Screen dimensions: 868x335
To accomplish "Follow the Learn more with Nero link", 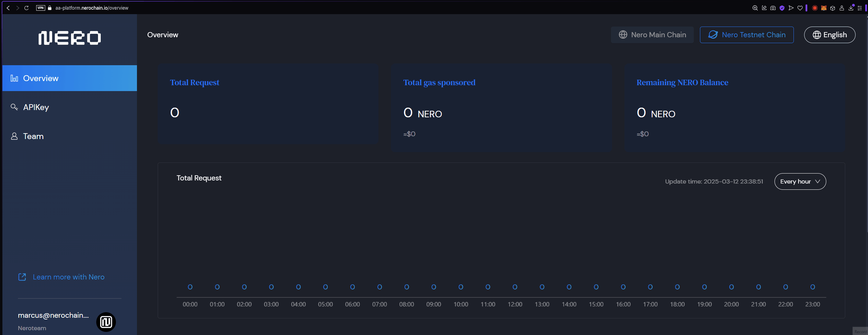I will click(68, 277).
